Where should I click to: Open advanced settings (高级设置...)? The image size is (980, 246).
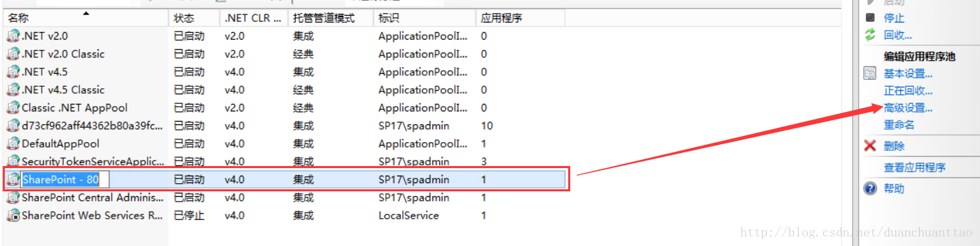908,108
